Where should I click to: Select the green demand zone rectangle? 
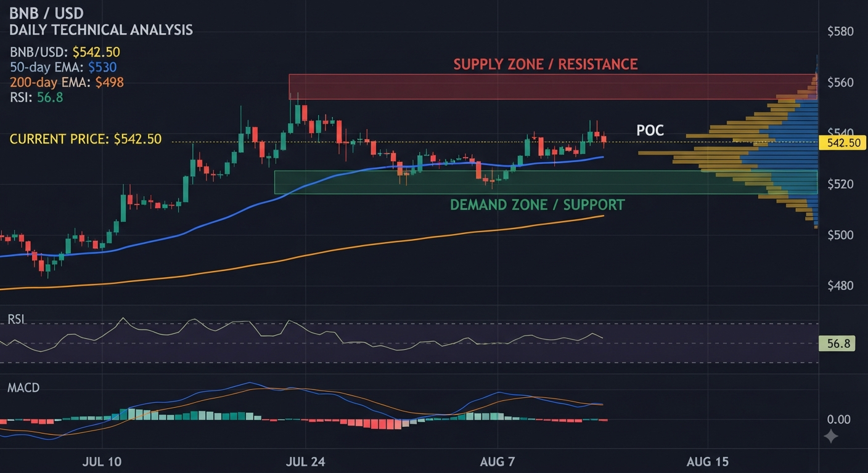(x=546, y=182)
